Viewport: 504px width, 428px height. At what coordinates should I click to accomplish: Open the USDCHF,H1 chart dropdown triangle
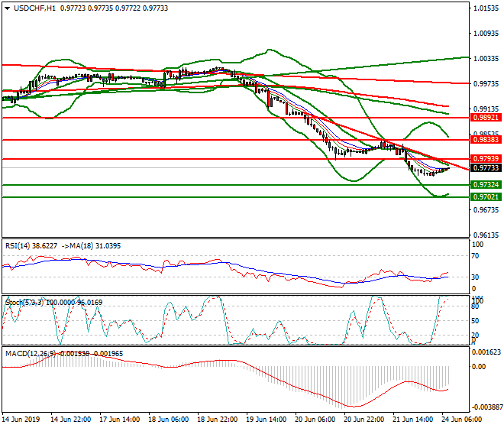pos(7,8)
